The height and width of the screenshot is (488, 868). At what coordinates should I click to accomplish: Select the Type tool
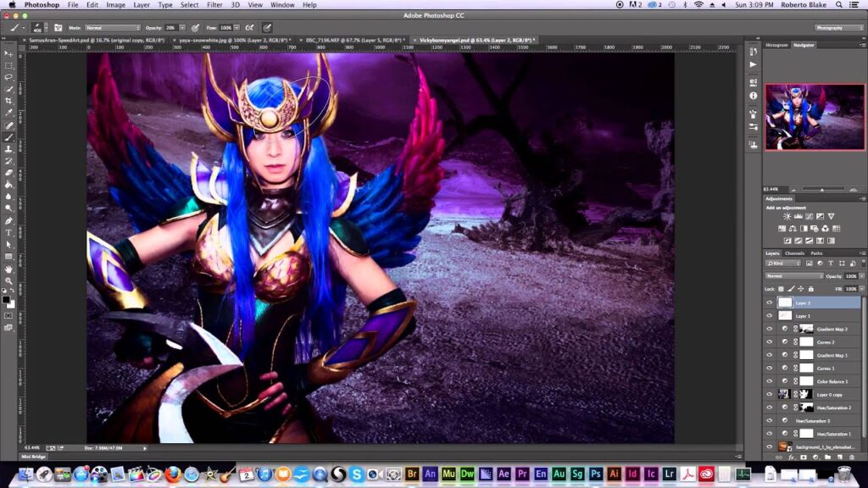(x=8, y=232)
